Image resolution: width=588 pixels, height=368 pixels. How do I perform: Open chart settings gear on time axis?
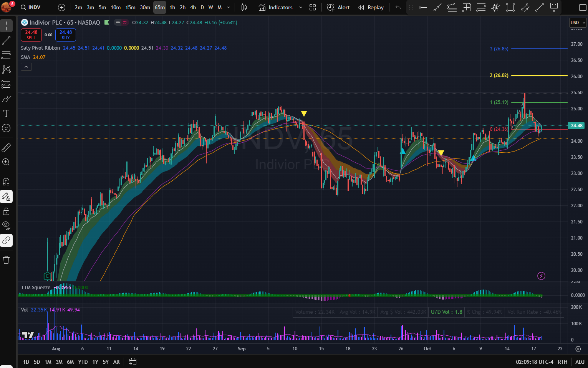coord(578,349)
